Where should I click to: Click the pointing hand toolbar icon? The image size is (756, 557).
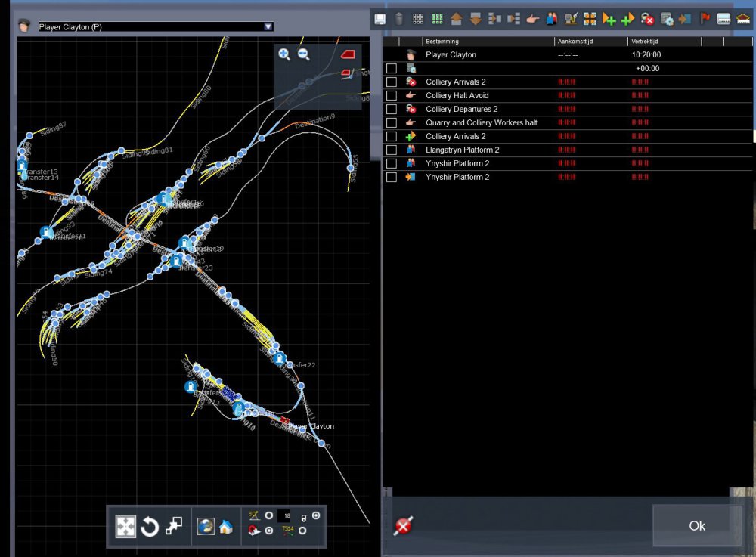(x=533, y=19)
